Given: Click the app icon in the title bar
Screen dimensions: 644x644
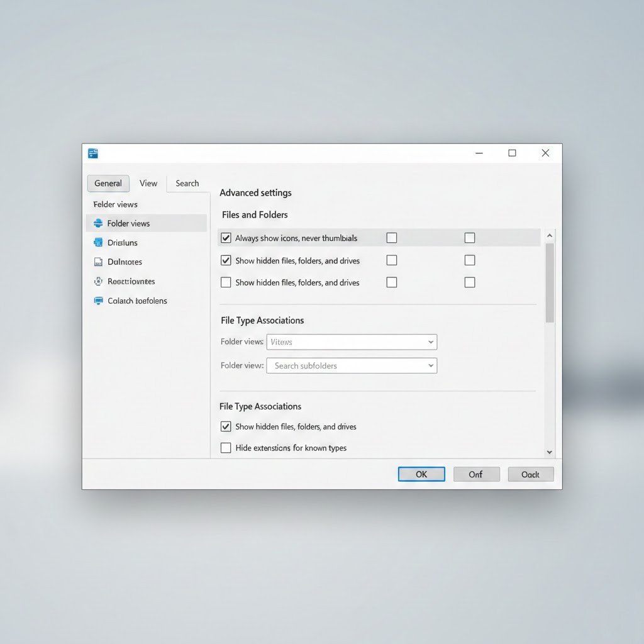Looking at the screenshot, I should pyautogui.click(x=93, y=153).
